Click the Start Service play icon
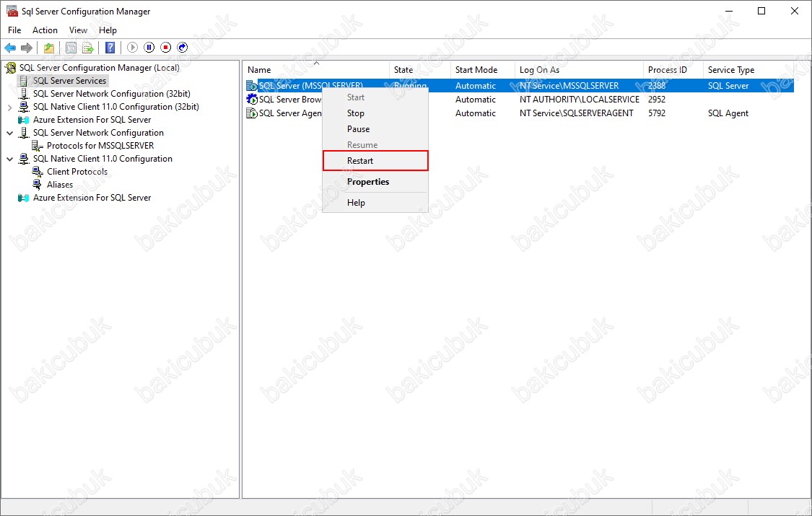The image size is (812, 516). point(133,48)
